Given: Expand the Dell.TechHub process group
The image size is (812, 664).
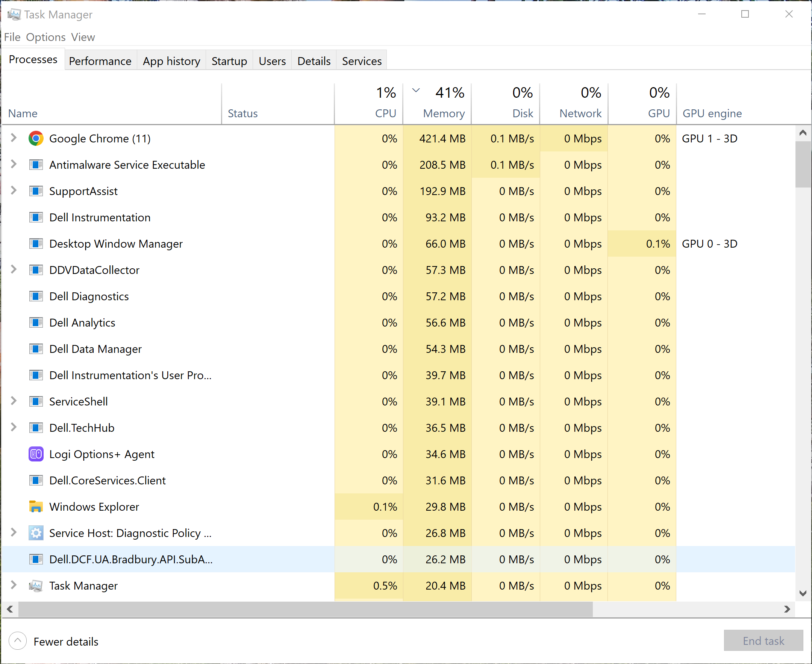Looking at the screenshot, I should (x=14, y=427).
